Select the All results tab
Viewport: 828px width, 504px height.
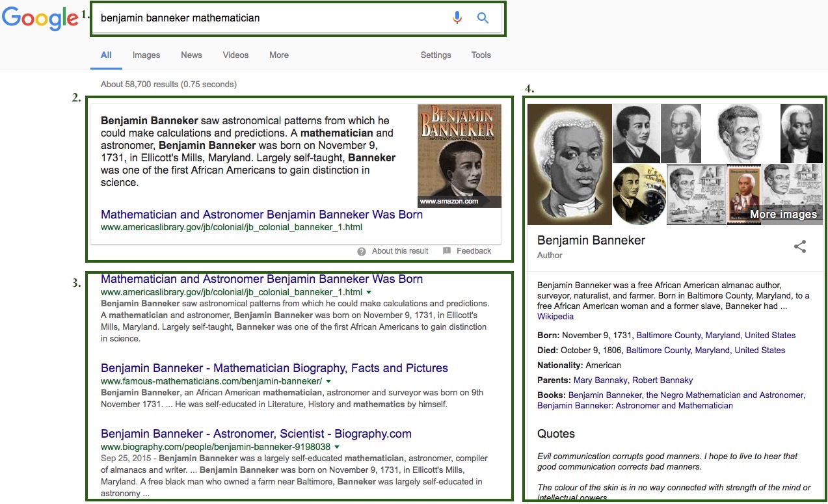tap(106, 55)
